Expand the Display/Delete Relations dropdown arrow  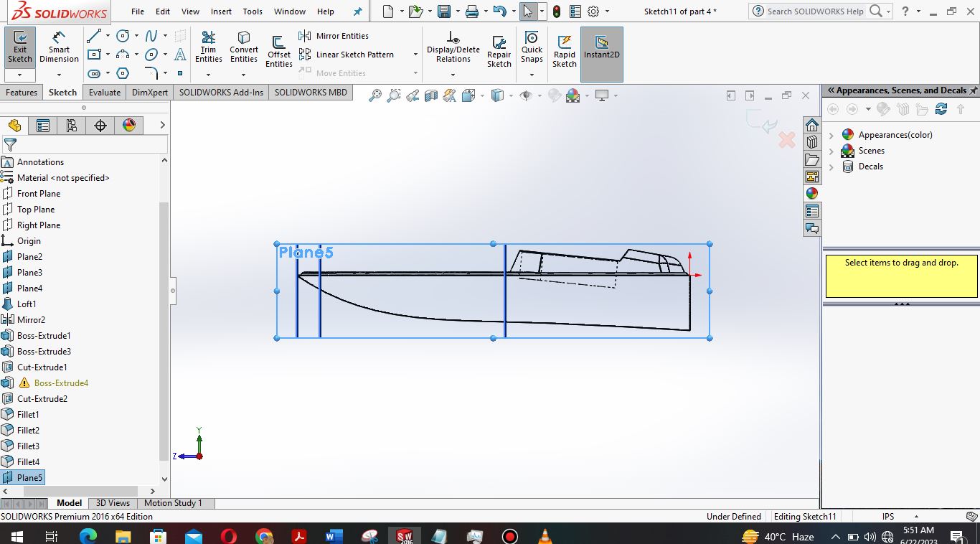tap(453, 75)
